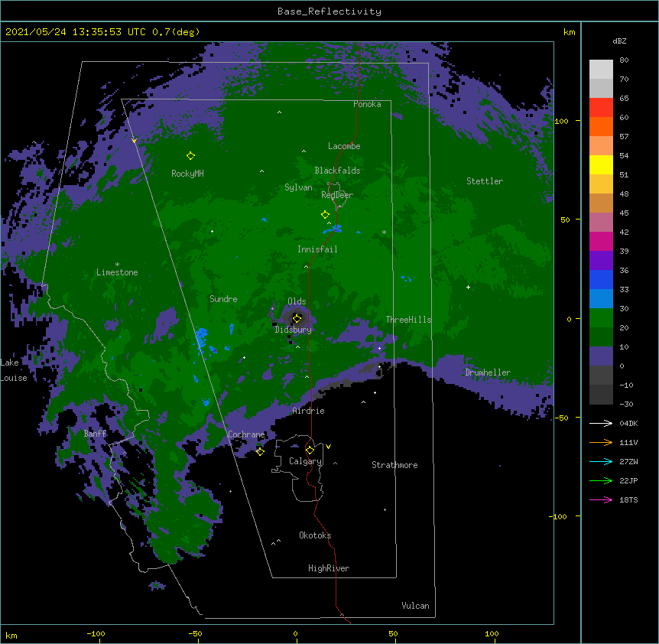Select the green 22JP arrow legend
This screenshot has height=644, width=659.
tap(601, 480)
